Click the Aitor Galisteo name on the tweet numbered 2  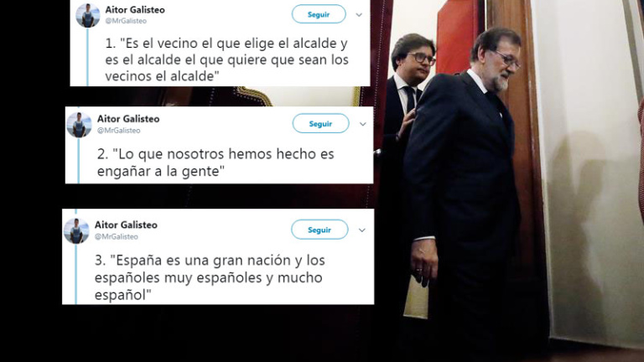tap(128, 119)
